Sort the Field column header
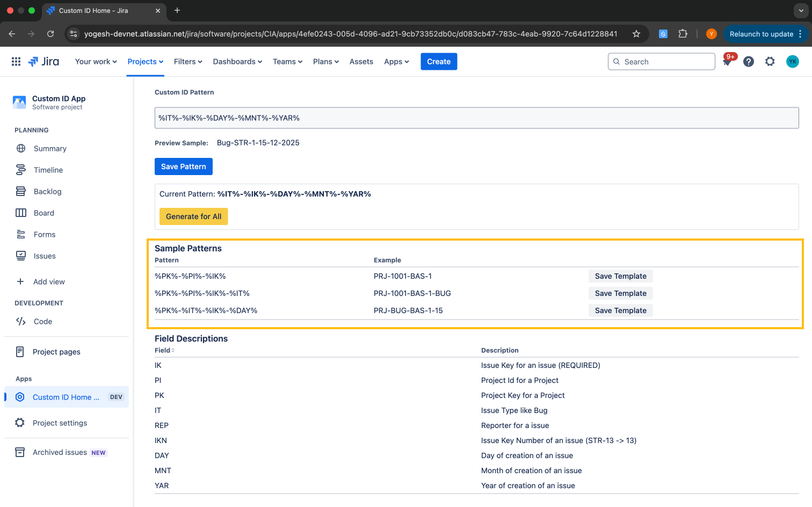The width and height of the screenshot is (812, 507). point(164,350)
